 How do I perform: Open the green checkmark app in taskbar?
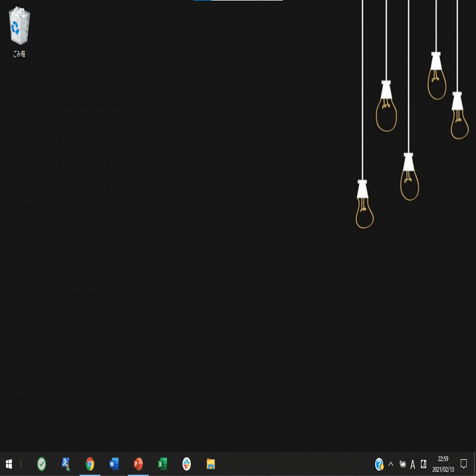(41, 464)
